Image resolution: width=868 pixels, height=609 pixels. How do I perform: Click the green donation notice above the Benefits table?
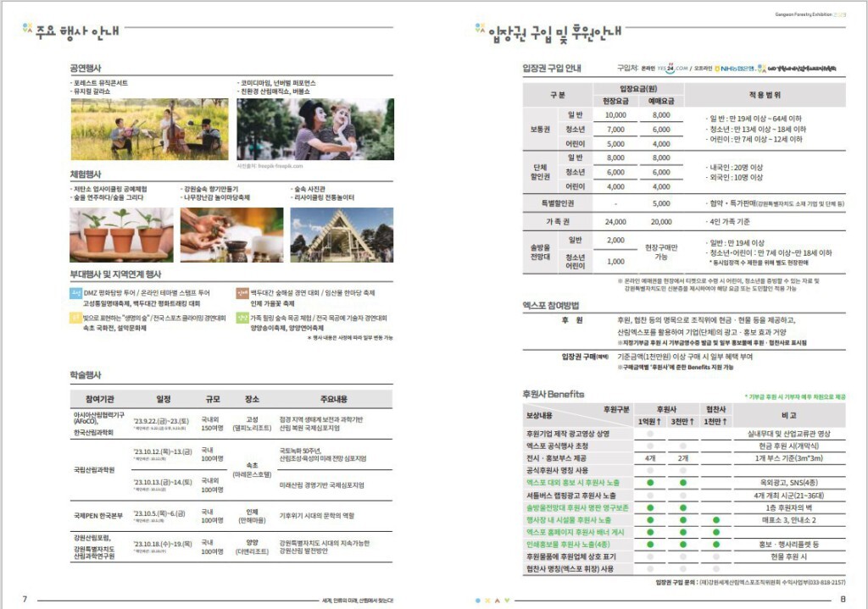(x=795, y=396)
